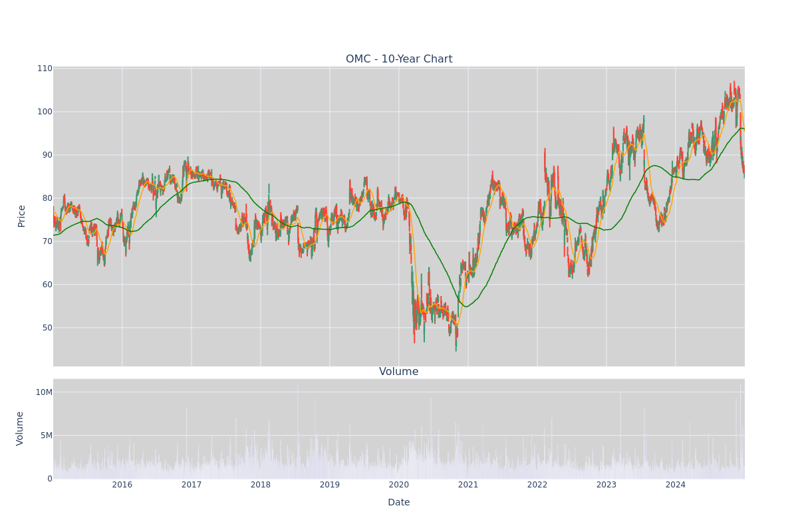The image size is (798, 532).
Task: Click the 0 volume tick label
Action: (x=49, y=479)
